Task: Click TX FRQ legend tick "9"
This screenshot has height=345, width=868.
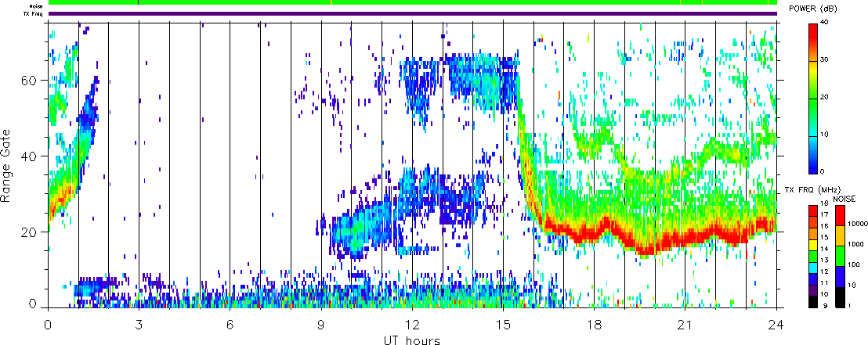Action: (x=826, y=305)
